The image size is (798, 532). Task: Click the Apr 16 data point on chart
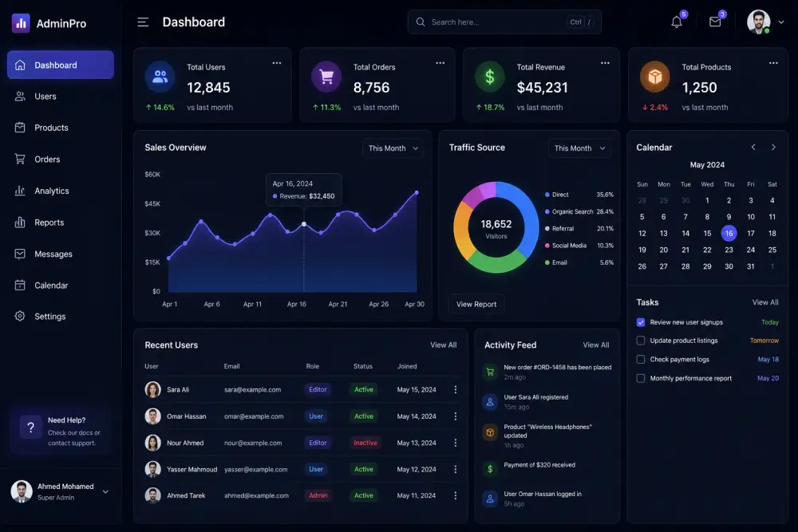(304, 224)
